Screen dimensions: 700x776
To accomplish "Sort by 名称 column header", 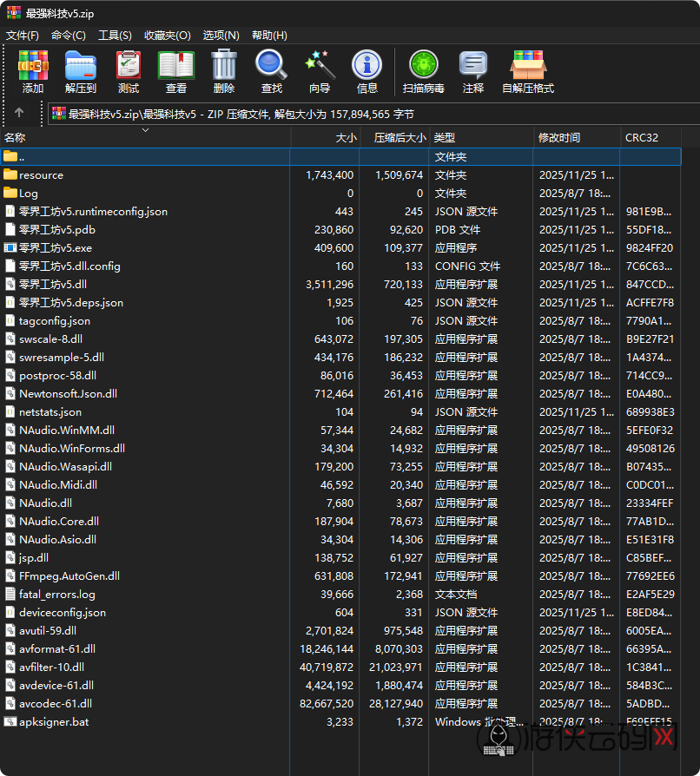I will (x=16, y=138).
